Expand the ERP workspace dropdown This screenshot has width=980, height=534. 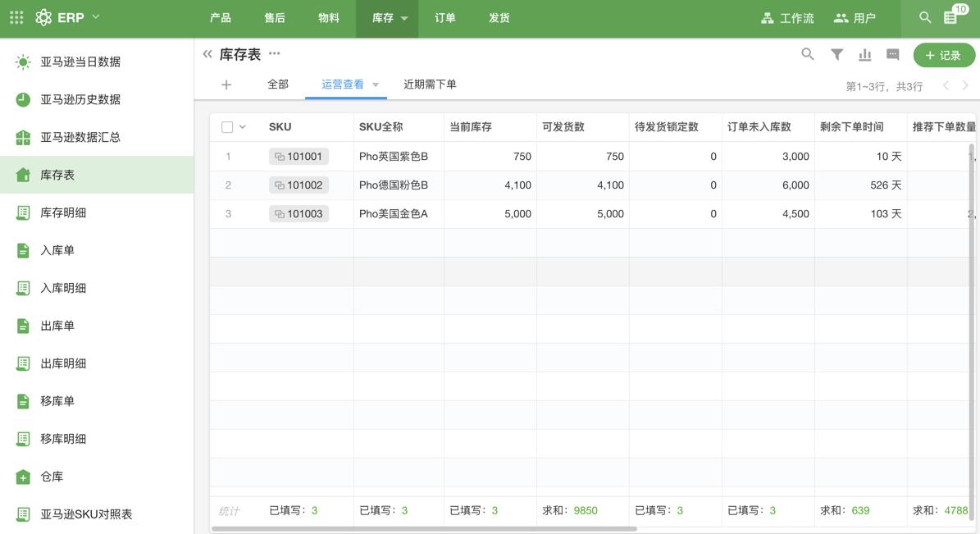tap(94, 16)
